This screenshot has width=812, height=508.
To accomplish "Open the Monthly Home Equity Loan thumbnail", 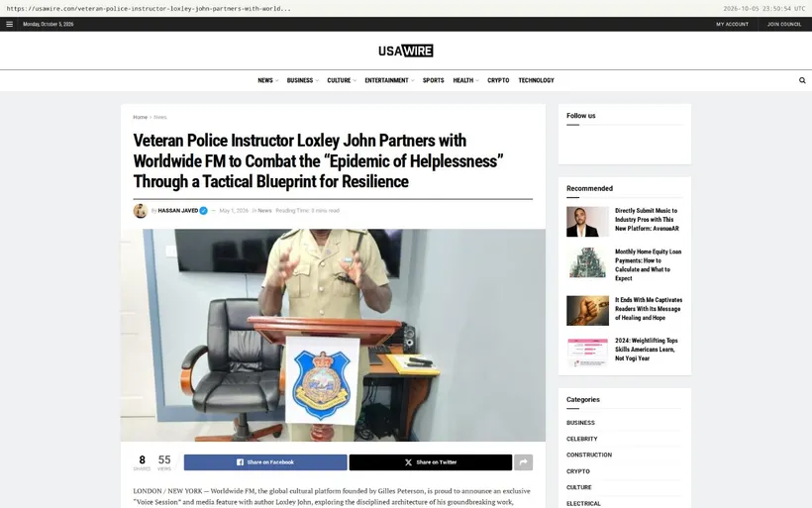I will pyautogui.click(x=587, y=262).
